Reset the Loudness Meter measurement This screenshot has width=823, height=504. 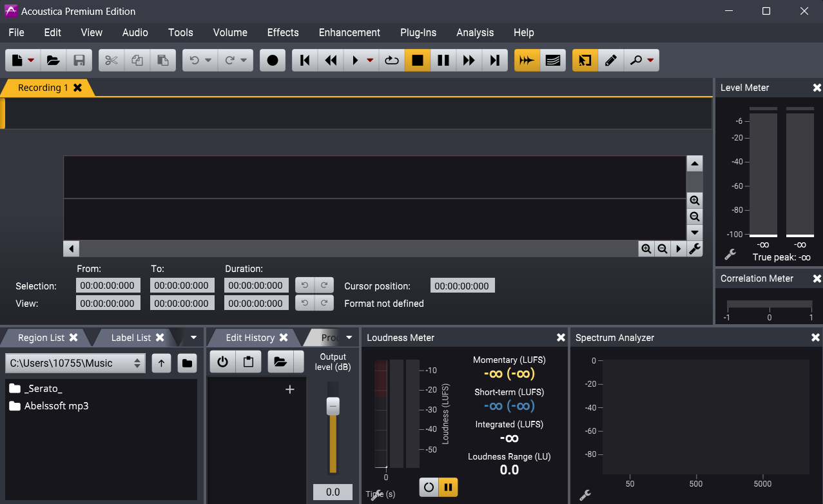tap(429, 487)
